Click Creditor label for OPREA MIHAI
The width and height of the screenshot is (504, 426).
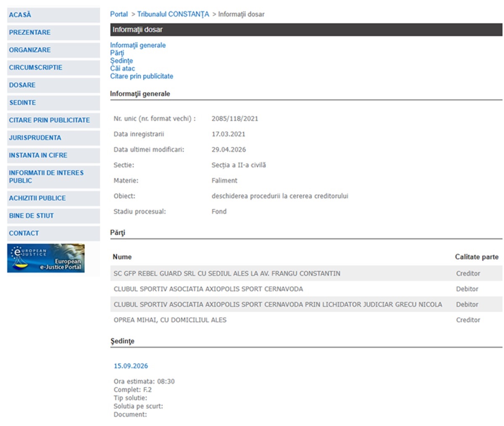[x=468, y=320]
